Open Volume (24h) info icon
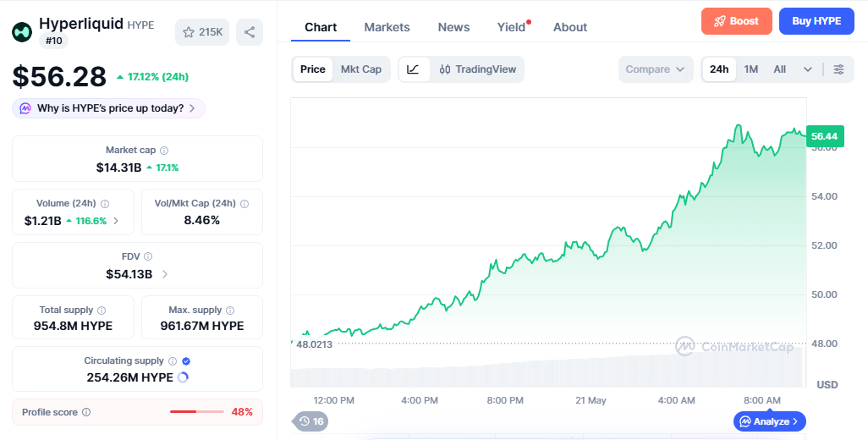The height and width of the screenshot is (440, 868). pos(105,204)
